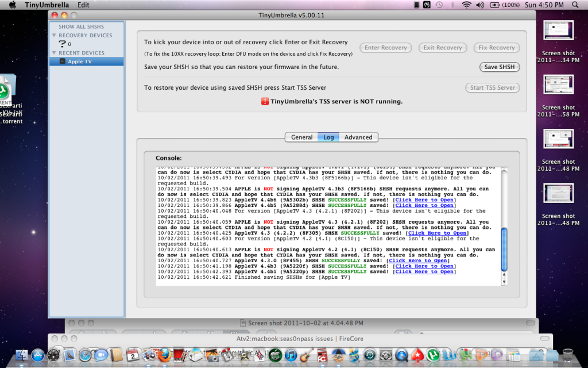Click the Start TSS Server button
Viewport: 588px width, 368px height.
pyautogui.click(x=492, y=87)
